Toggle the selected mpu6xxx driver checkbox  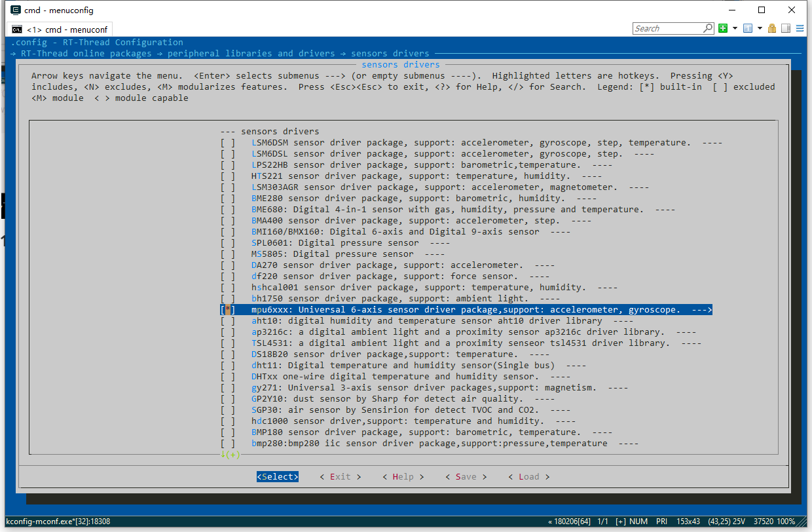[228, 310]
